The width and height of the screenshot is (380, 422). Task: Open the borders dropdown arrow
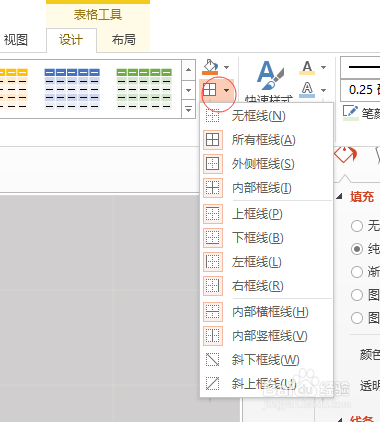tap(227, 90)
